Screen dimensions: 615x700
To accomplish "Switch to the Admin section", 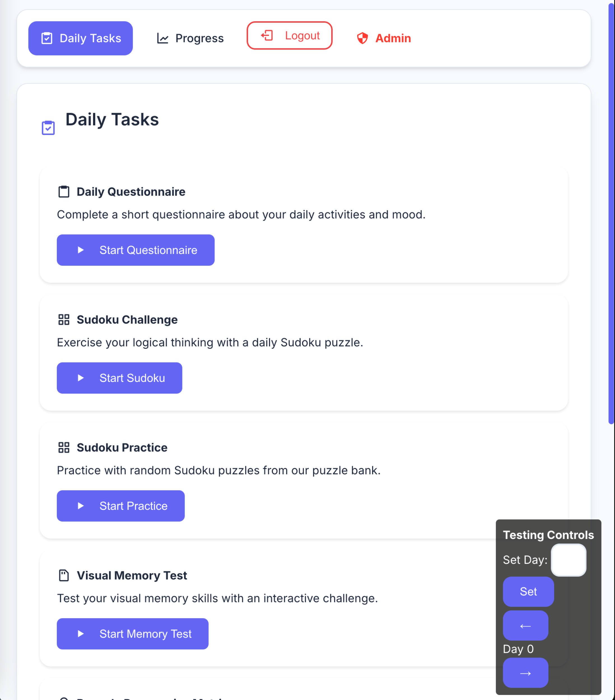I will tap(384, 38).
